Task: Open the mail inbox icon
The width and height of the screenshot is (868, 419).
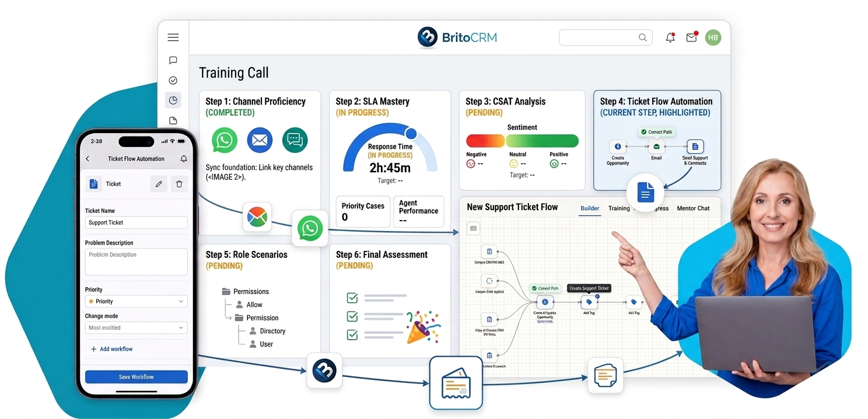Action: [691, 37]
